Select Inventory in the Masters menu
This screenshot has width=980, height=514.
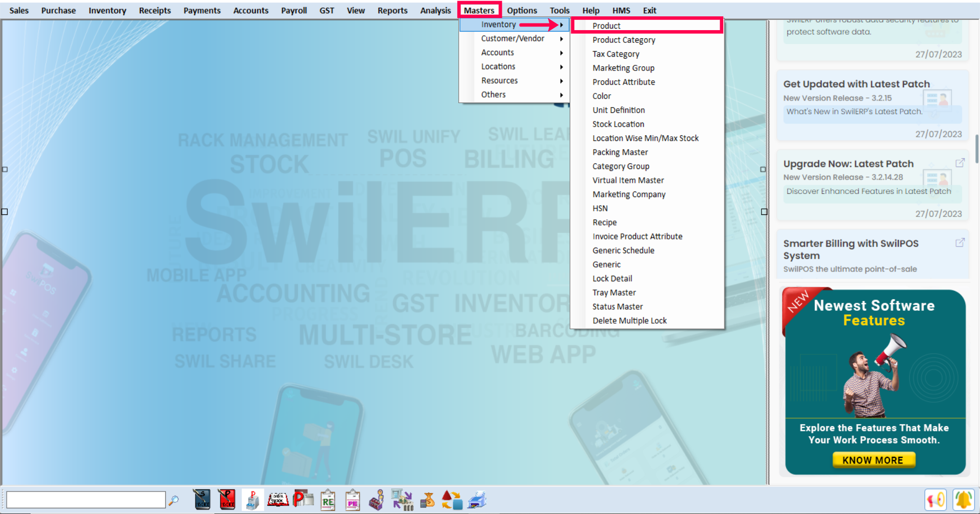point(514,25)
